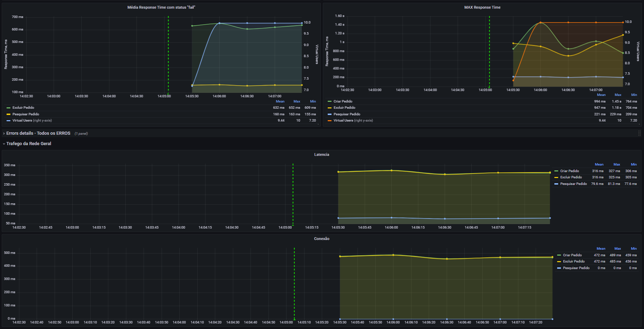
Task: Open the Média Response Time com status "fail" panel menu
Action: [161, 7]
